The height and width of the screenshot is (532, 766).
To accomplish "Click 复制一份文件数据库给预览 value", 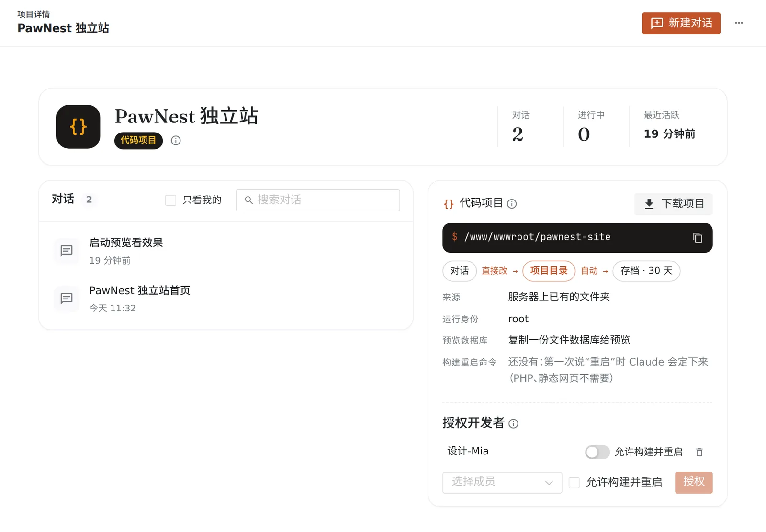I will pyautogui.click(x=569, y=340).
